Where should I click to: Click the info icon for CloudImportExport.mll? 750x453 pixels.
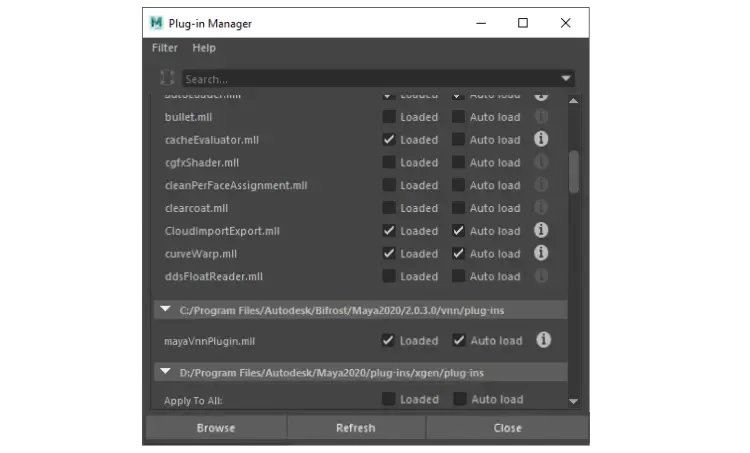click(x=541, y=230)
